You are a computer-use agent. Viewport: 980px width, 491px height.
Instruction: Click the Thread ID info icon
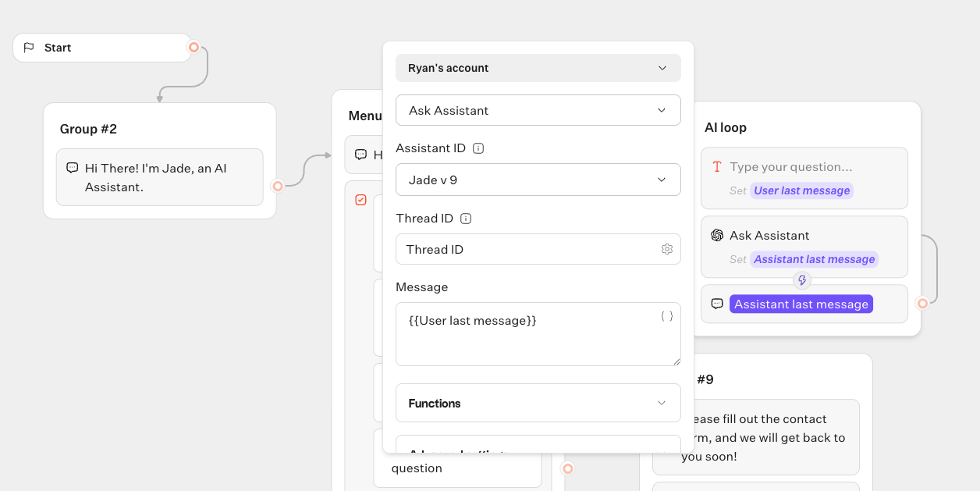466,219
